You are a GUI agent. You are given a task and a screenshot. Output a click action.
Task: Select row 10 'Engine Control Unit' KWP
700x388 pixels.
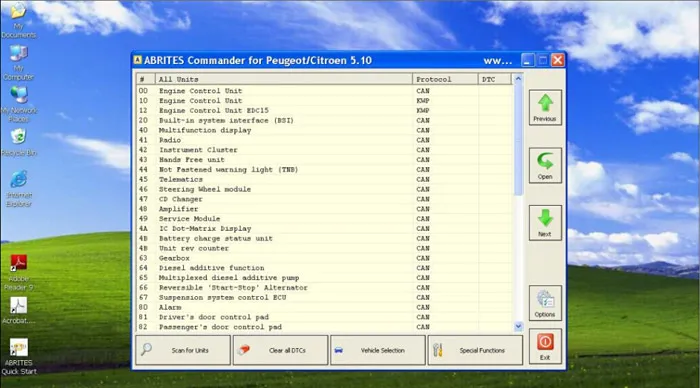(325, 100)
